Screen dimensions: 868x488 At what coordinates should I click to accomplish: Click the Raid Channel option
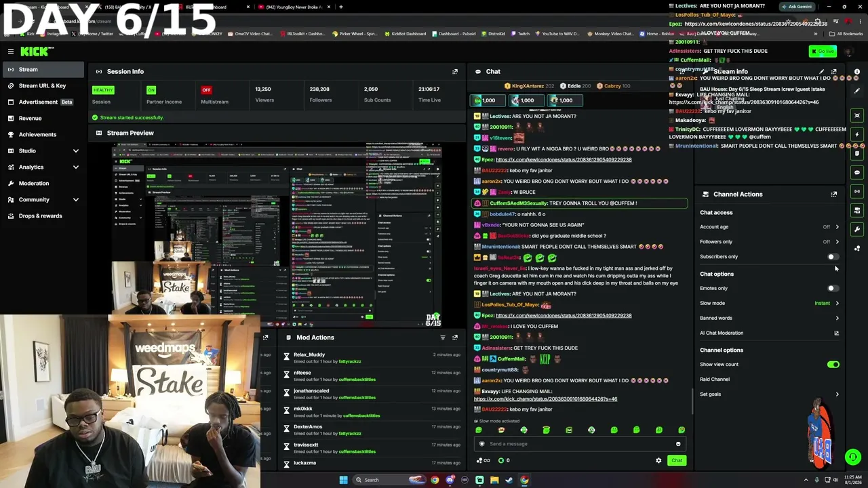[x=715, y=380]
